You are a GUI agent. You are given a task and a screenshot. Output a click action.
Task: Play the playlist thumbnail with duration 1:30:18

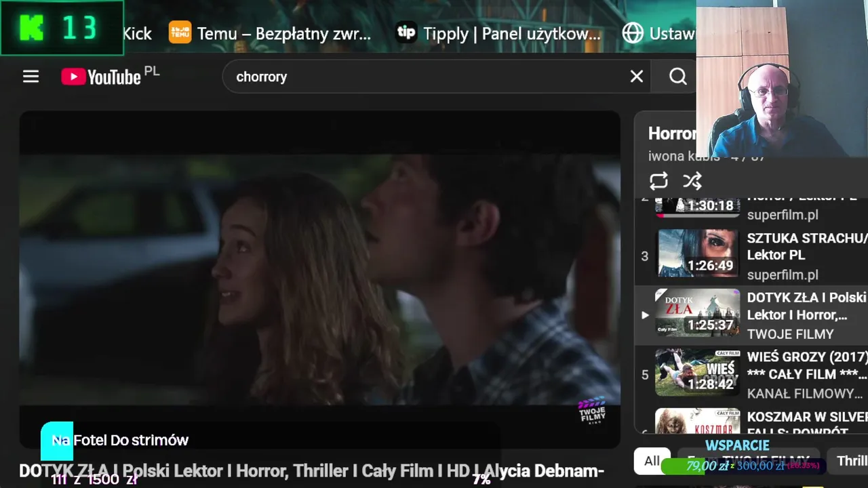point(697,206)
